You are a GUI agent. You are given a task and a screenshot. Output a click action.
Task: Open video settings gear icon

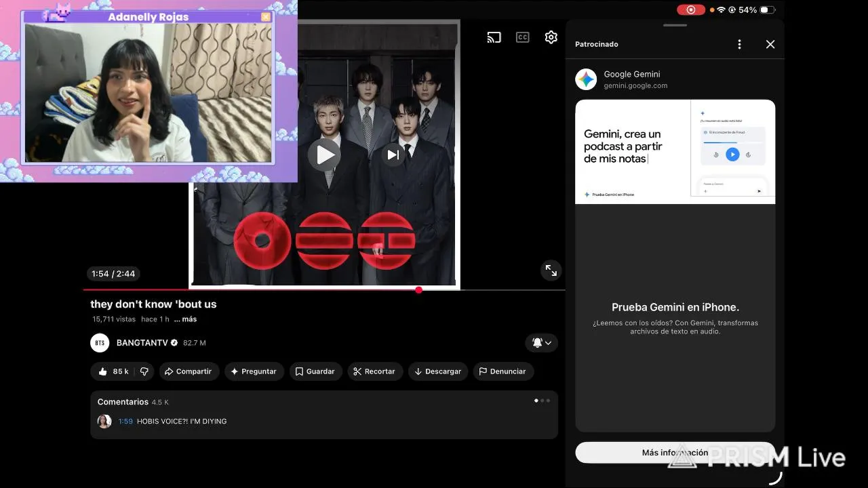pos(551,37)
